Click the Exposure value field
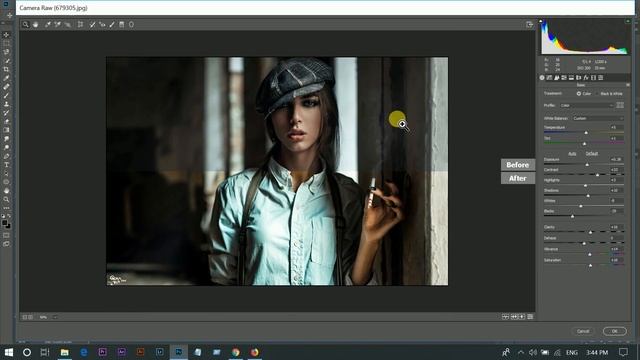This screenshot has width=640, height=360. pyautogui.click(x=616, y=160)
